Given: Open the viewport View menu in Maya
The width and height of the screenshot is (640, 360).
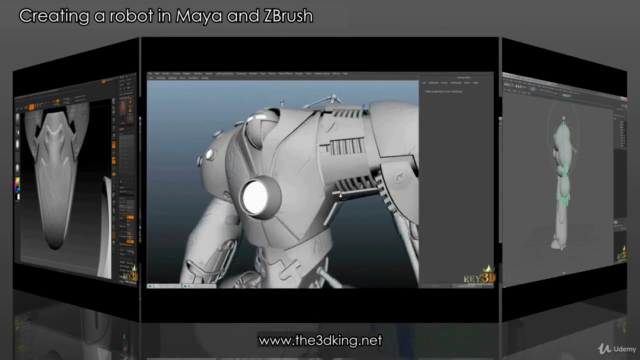Looking at the screenshot, I should pos(151,78).
